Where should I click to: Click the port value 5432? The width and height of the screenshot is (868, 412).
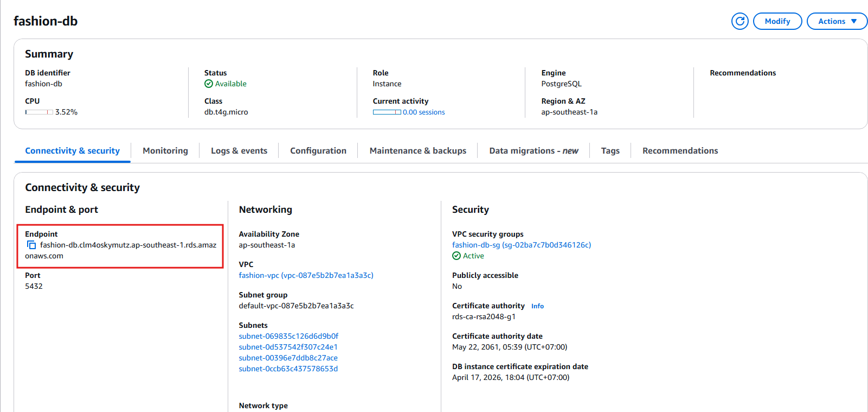pos(34,286)
